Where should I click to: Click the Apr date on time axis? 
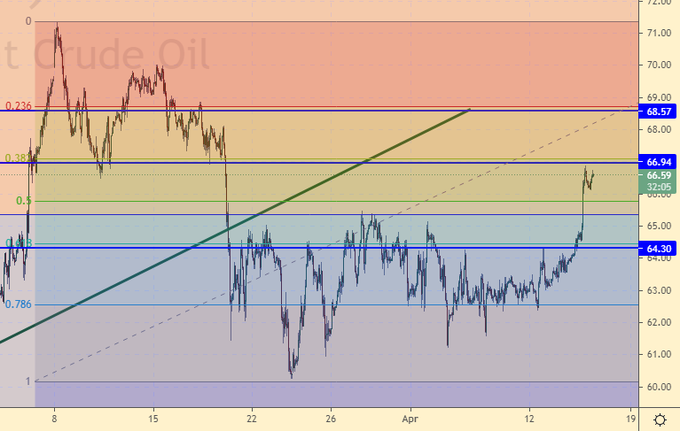tap(408, 416)
